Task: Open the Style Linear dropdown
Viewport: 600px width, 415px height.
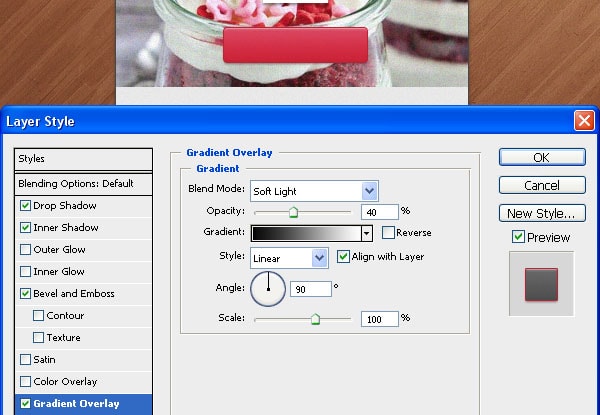Action: click(289, 258)
